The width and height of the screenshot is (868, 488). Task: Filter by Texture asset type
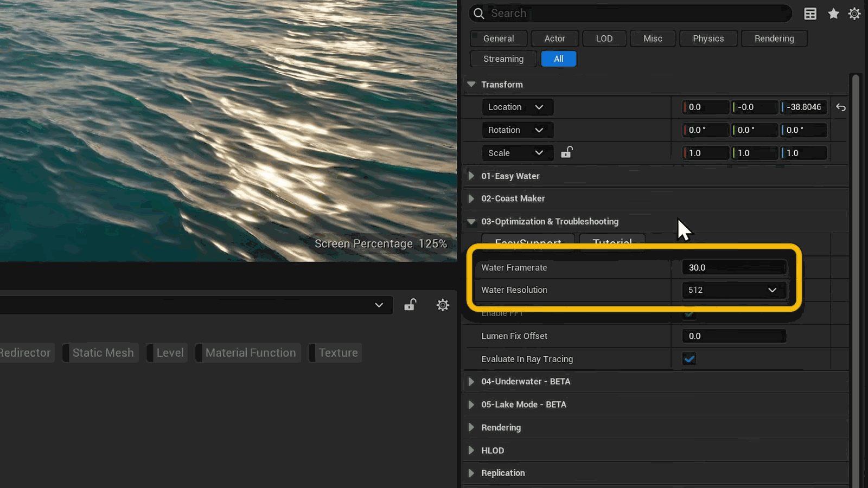pyautogui.click(x=335, y=352)
